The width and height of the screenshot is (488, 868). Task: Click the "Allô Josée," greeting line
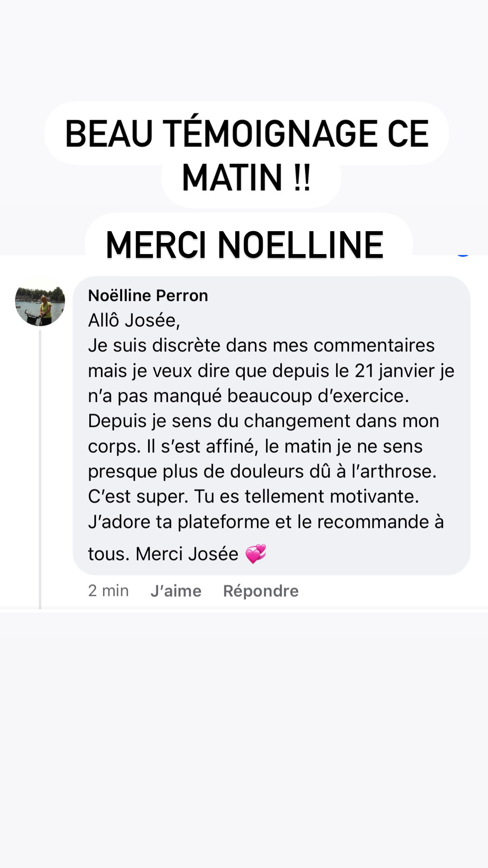click(x=134, y=320)
